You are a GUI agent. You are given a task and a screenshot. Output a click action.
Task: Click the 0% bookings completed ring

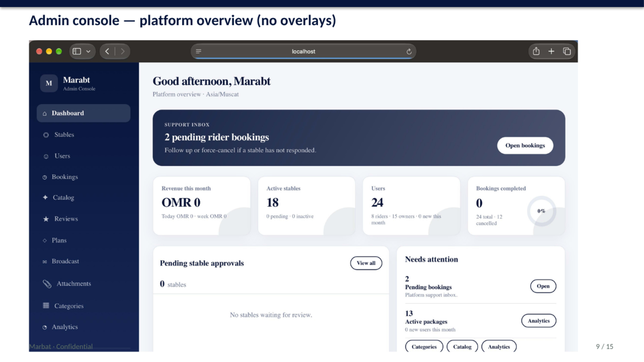click(x=542, y=211)
